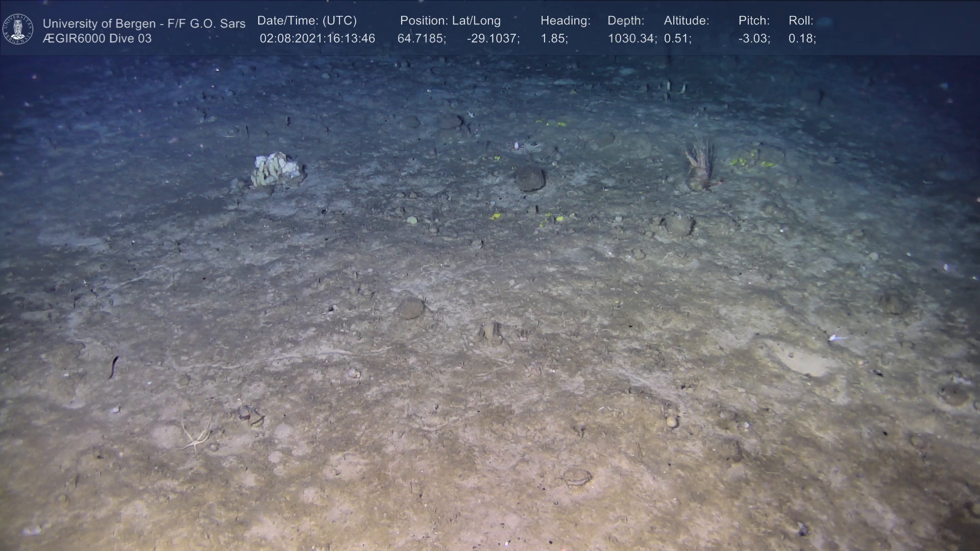The height and width of the screenshot is (551, 980).
Task: Click the longitude value -29.1037
Action: (x=493, y=39)
